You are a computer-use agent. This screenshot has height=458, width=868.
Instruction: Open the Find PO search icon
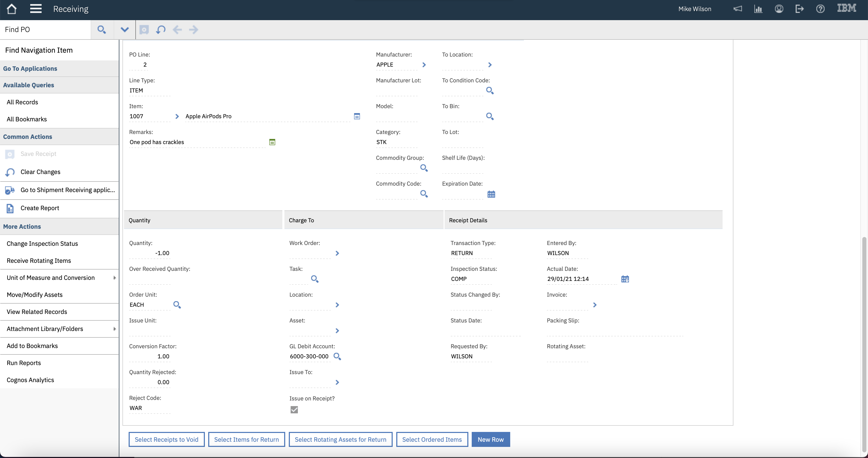coord(102,30)
